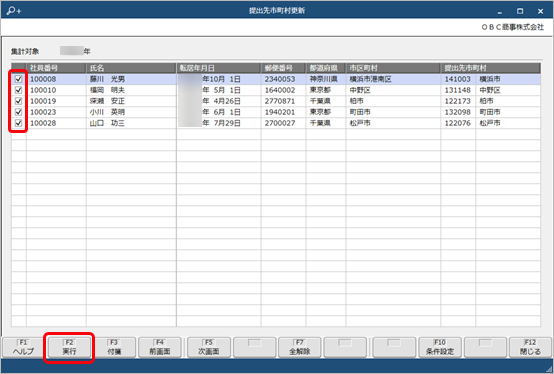Click submission code 122076

coord(458,123)
